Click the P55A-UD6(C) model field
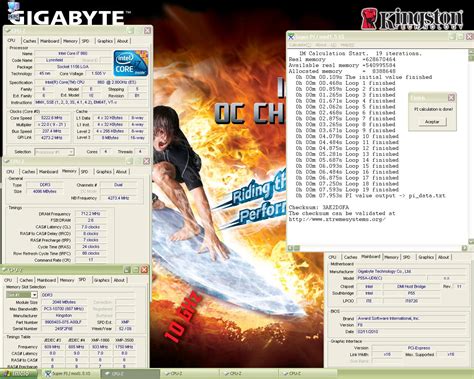 click(391, 278)
